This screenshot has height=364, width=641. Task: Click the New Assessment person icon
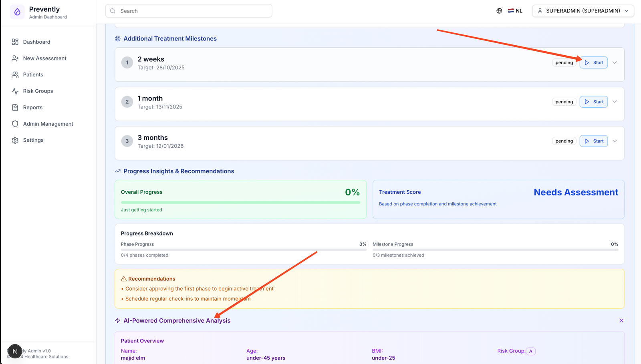point(15,58)
